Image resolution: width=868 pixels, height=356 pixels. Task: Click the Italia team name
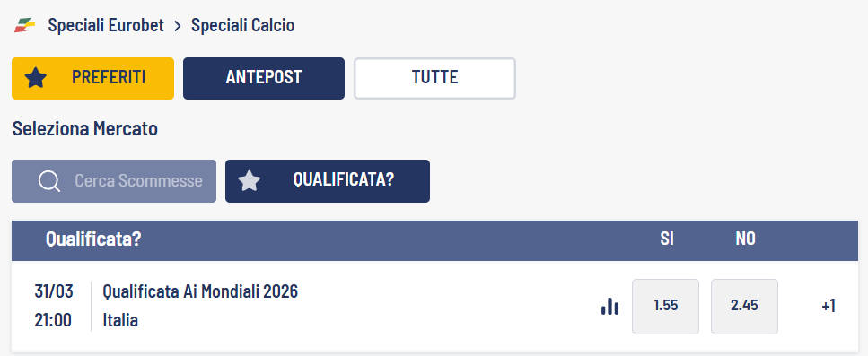(120, 320)
